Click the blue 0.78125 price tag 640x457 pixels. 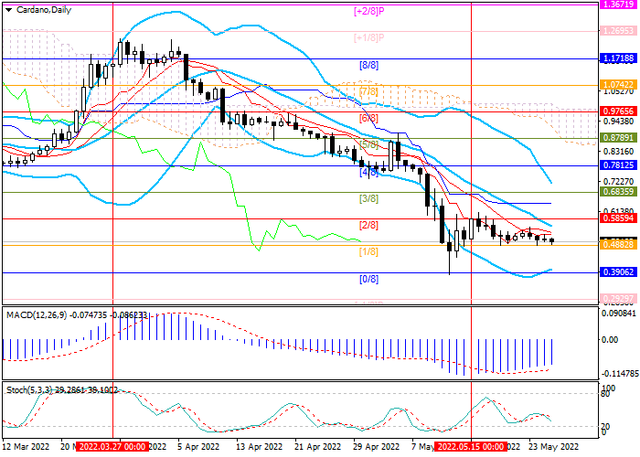(x=619, y=165)
